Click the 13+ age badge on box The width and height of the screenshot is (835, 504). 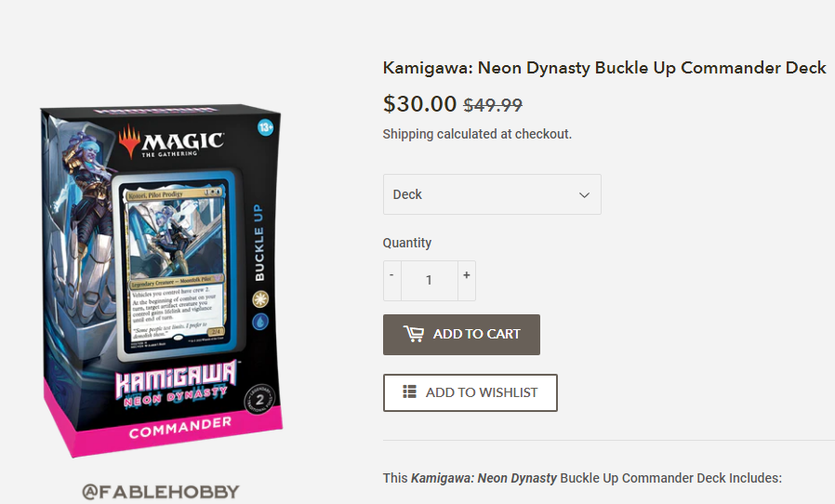(265, 127)
